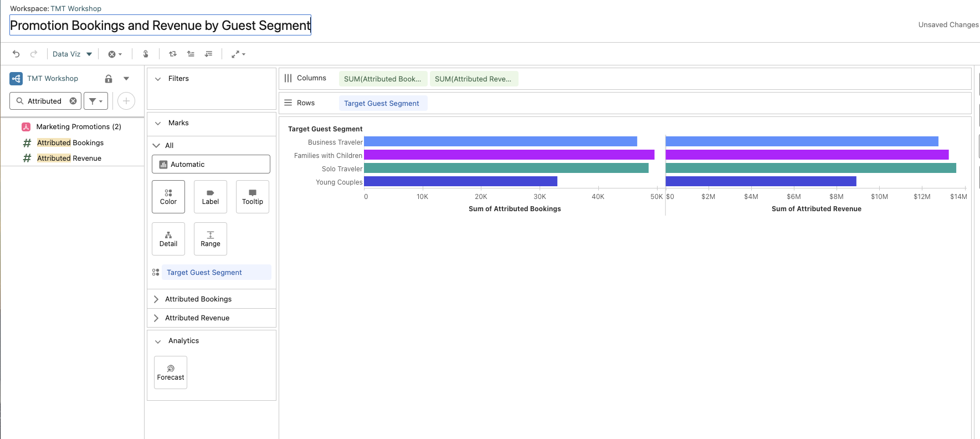Click the Target Guest Segment pill in Rows
The height and width of the screenshot is (439, 980).
(x=382, y=103)
